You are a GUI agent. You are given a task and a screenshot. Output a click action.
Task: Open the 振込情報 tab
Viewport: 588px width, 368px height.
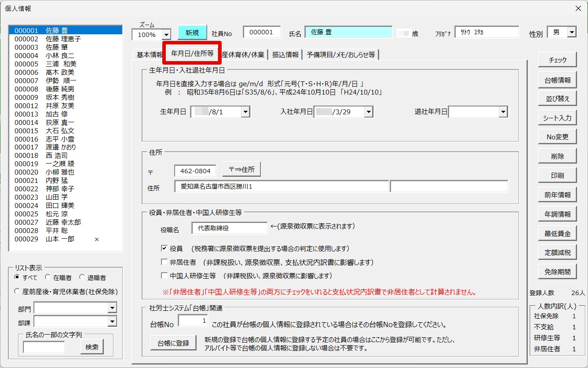[285, 55]
